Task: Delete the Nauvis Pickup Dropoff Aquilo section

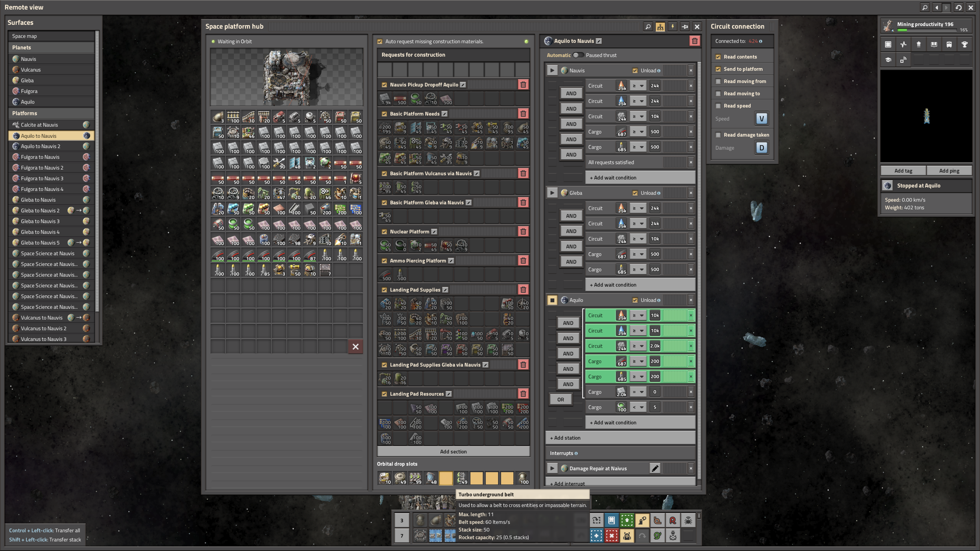Action: pos(523,85)
